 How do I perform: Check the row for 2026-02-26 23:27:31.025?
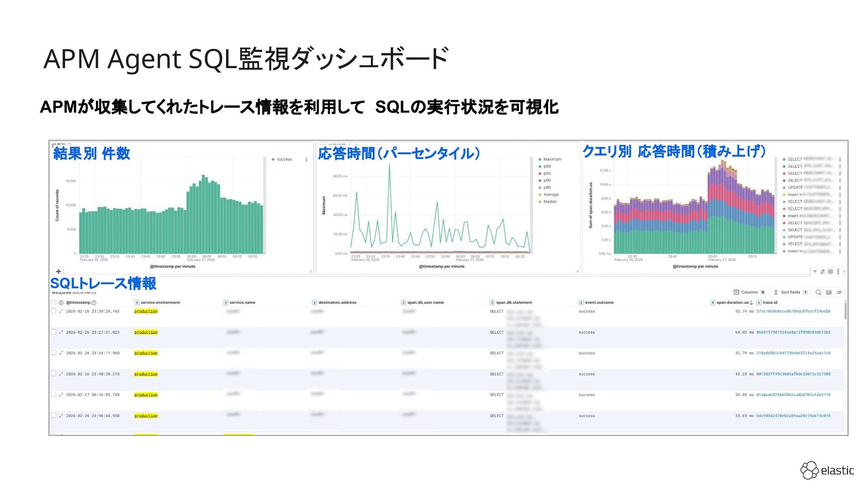point(53,332)
